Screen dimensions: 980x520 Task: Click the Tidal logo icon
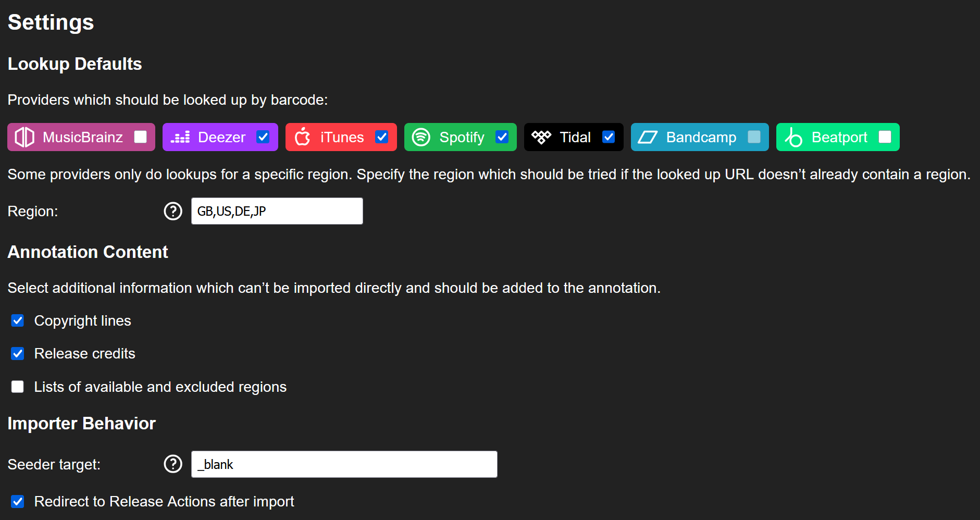(541, 137)
